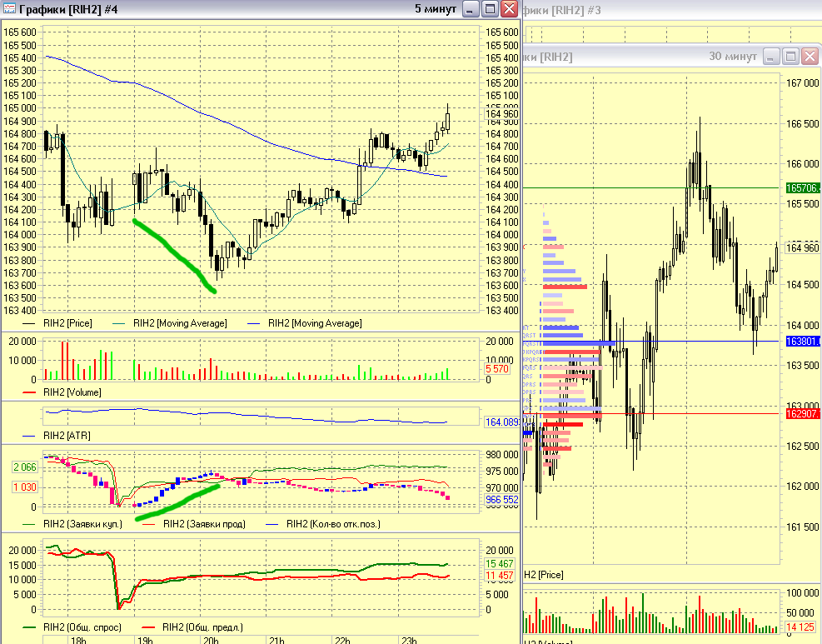Click the RIH2 [Общ. спрос] legend entry

pos(82,627)
